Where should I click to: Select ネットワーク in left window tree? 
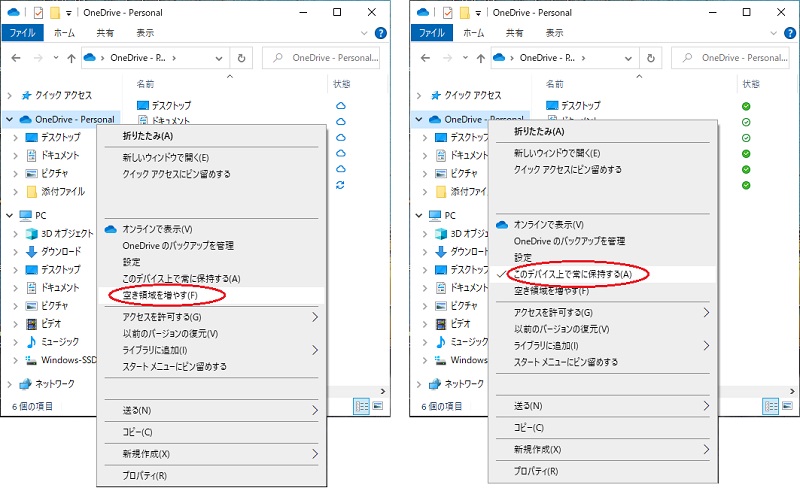(x=47, y=383)
